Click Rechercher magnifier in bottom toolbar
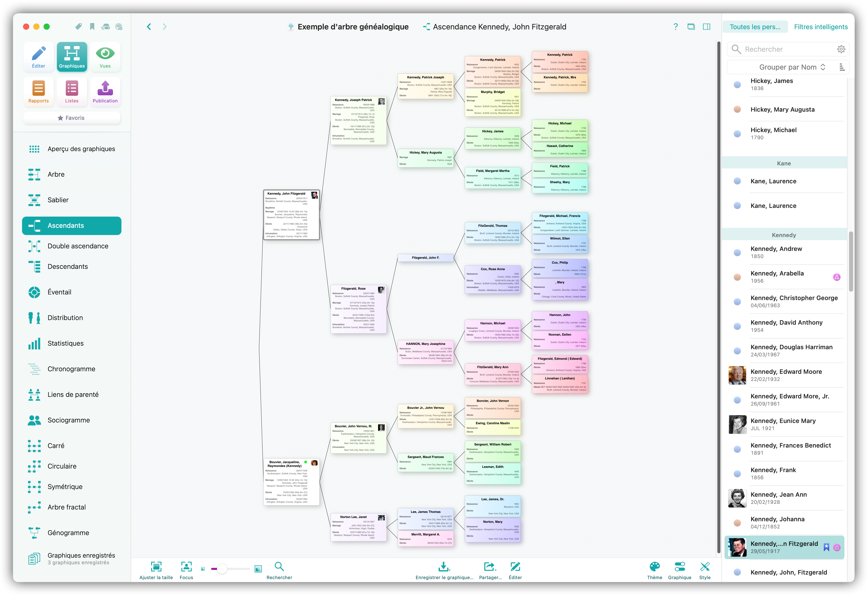This screenshot has width=868, height=595. tap(279, 570)
